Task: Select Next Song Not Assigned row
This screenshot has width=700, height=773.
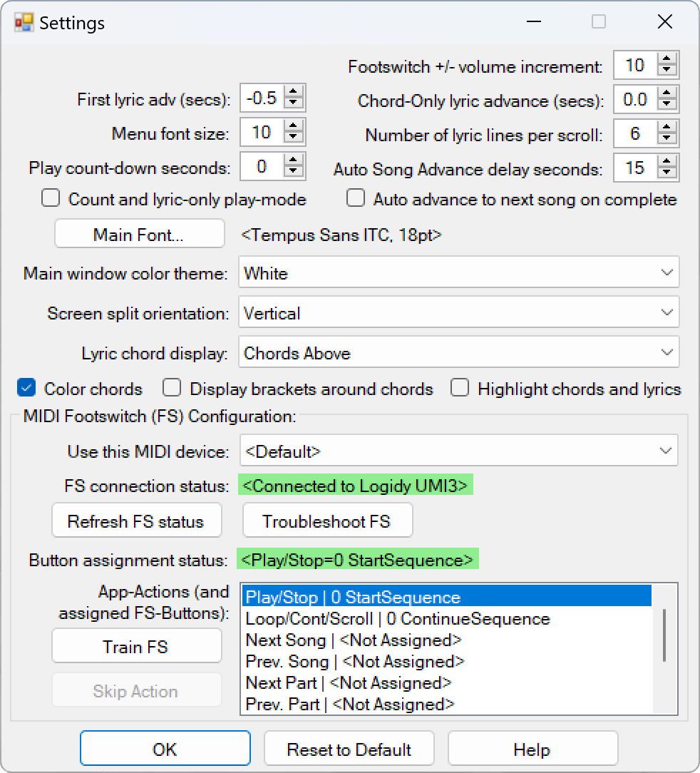Action: click(447, 640)
